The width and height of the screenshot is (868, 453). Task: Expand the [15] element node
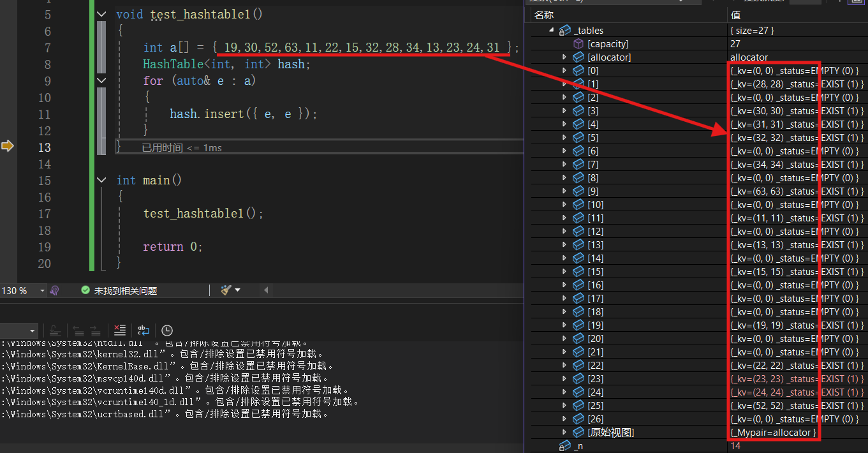coord(564,272)
